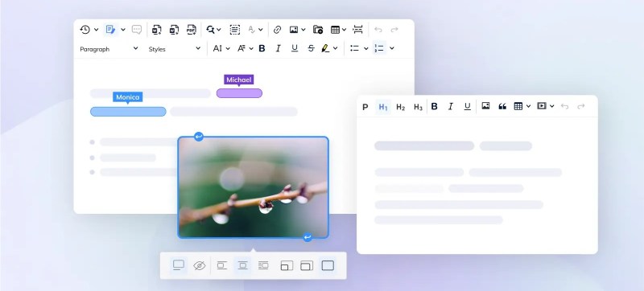Click the insert paragraph after image handle
This screenshot has width=644, height=291.
308,237
